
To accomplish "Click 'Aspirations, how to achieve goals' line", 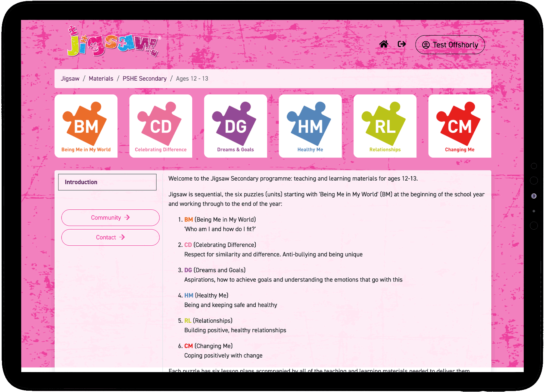I will click(293, 280).
